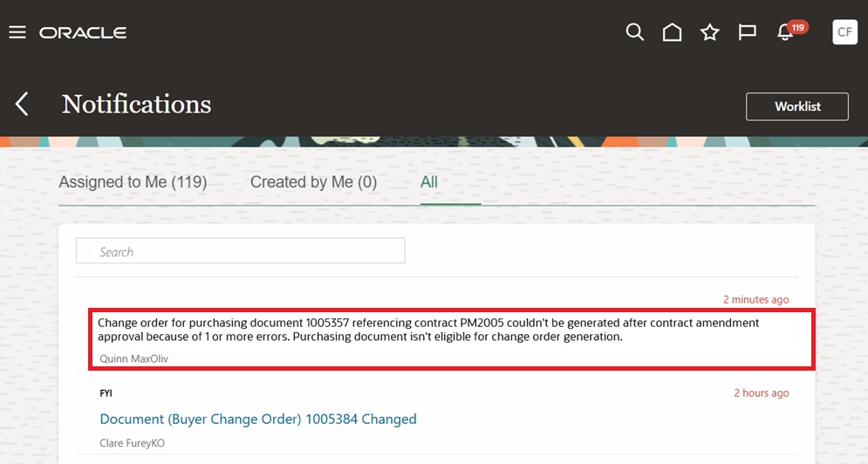Click the '2 minutes ago' timestamp

point(755,299)
